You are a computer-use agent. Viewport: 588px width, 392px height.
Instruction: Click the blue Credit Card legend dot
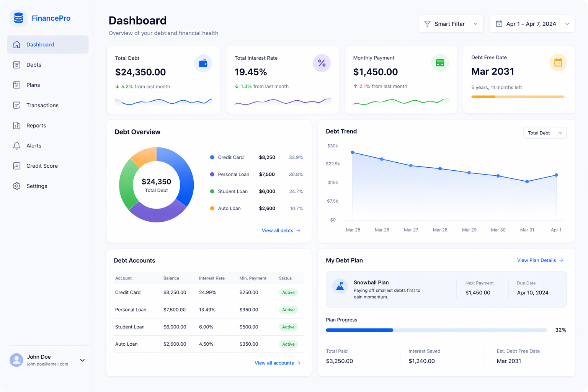[x=212, y=157]
